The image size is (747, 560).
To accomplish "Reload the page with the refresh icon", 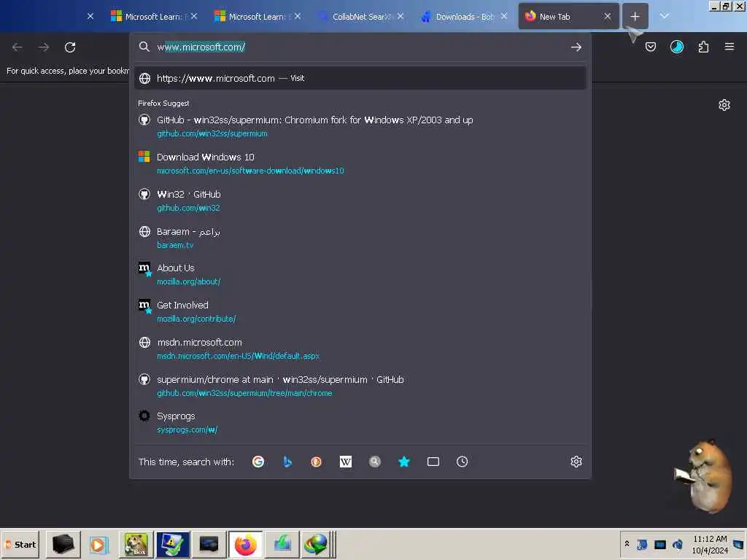I will [70, 47].
